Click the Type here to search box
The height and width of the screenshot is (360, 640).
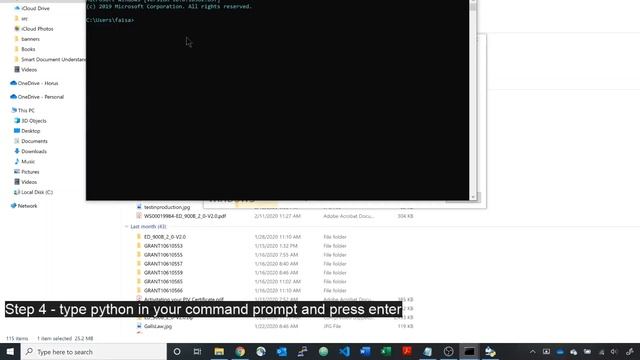(x=93, y=351)
